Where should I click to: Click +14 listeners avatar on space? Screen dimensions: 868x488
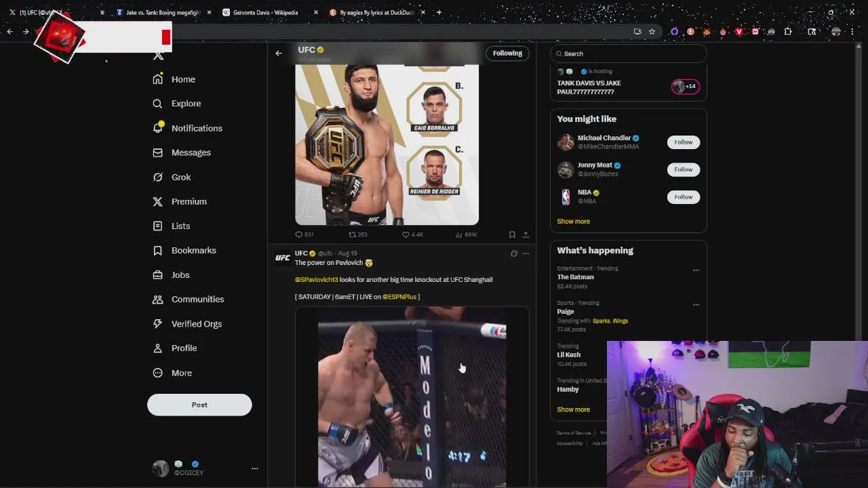(686, 86)
